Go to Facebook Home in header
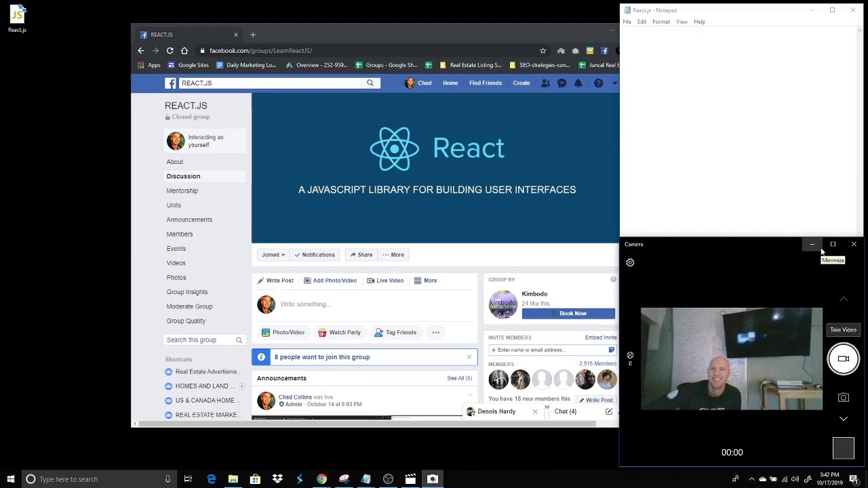 450,83
